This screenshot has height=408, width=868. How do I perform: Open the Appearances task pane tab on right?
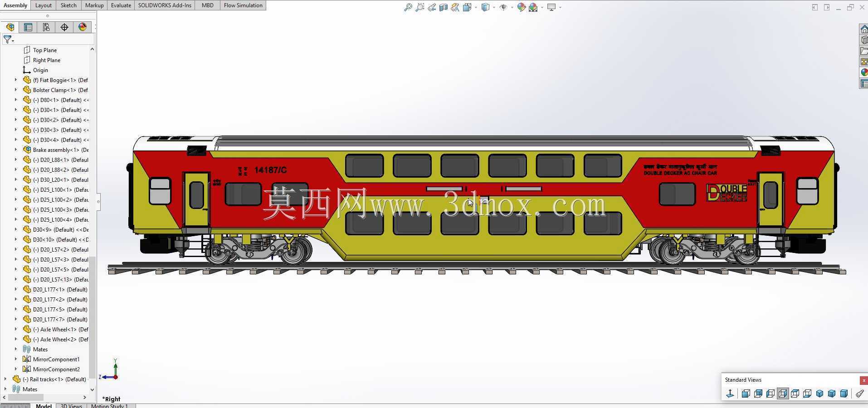(x=864, y=72)
